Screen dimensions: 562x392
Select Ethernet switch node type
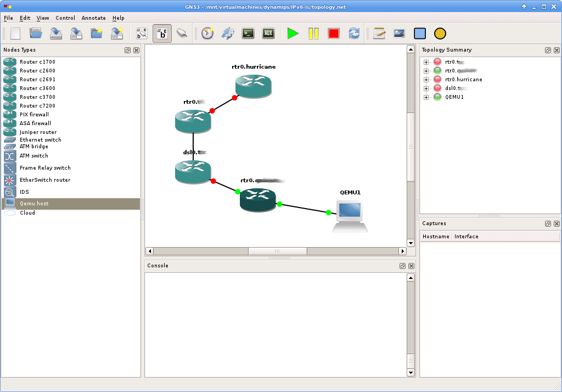pos(71,140)
